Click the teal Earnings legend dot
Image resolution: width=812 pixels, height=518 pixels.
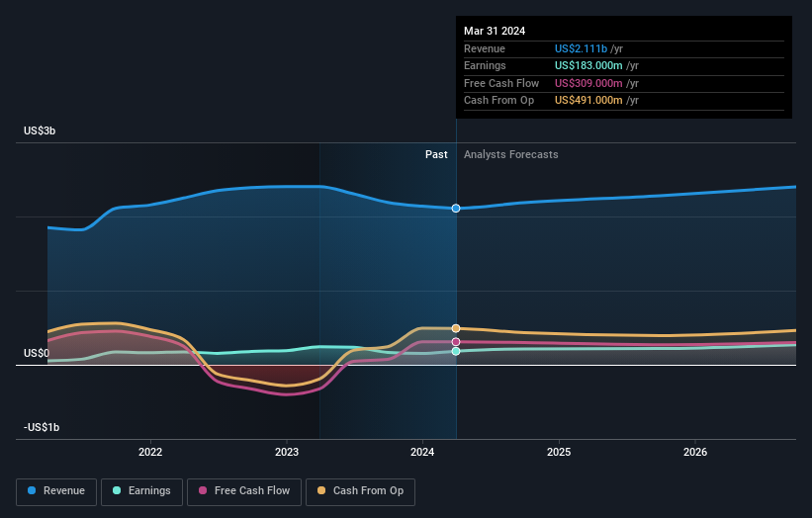(x=117, y=490)
